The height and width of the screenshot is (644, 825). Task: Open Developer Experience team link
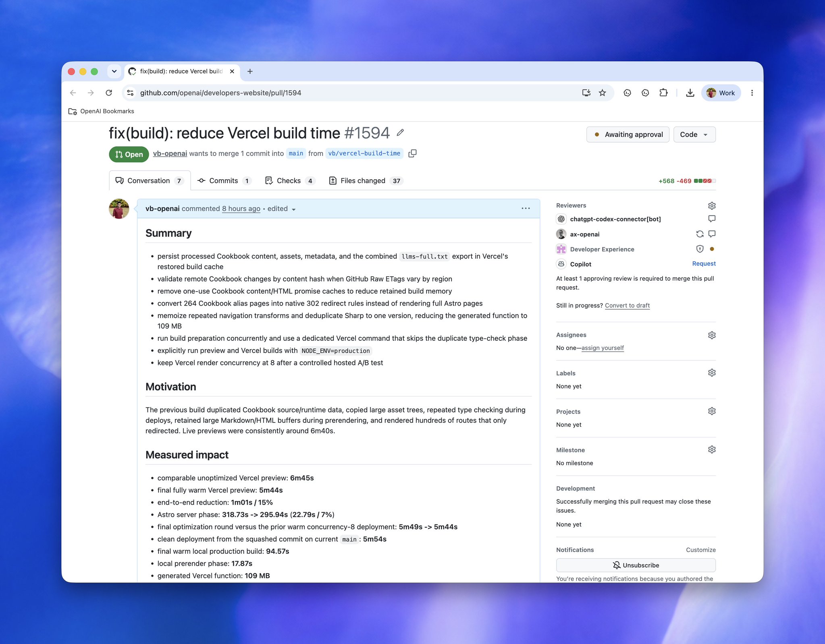pos(602,249)
